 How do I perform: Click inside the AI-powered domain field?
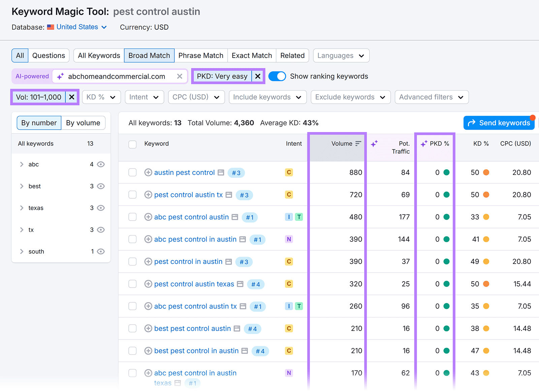(118, 76)
